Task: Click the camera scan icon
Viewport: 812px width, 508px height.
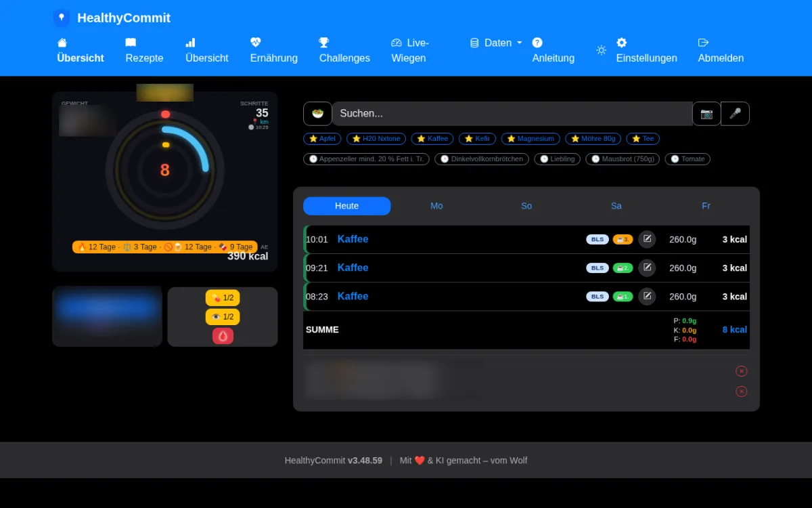Action: coord(706,114)
